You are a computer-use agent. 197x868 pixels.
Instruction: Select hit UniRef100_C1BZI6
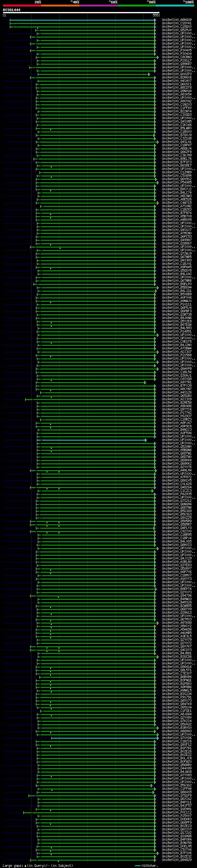pos(177,741)
